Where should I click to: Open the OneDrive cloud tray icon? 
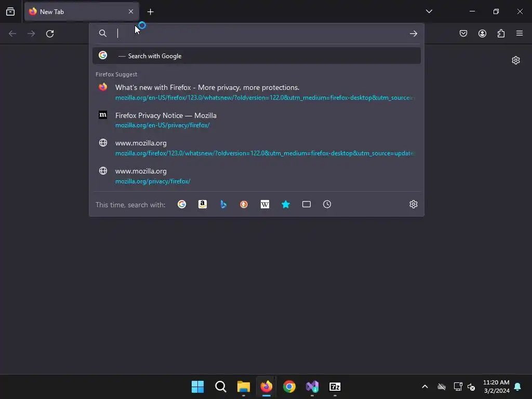(442, 387)
